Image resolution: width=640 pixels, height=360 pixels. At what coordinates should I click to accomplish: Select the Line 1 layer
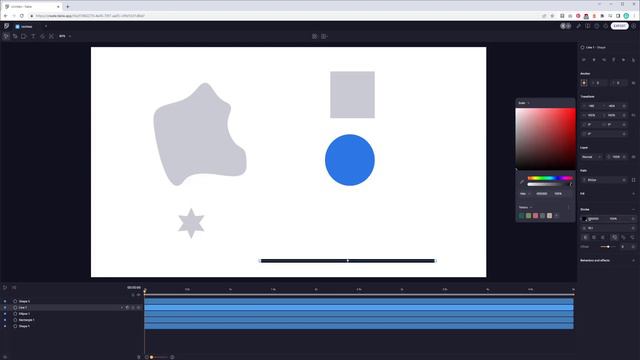23,307
